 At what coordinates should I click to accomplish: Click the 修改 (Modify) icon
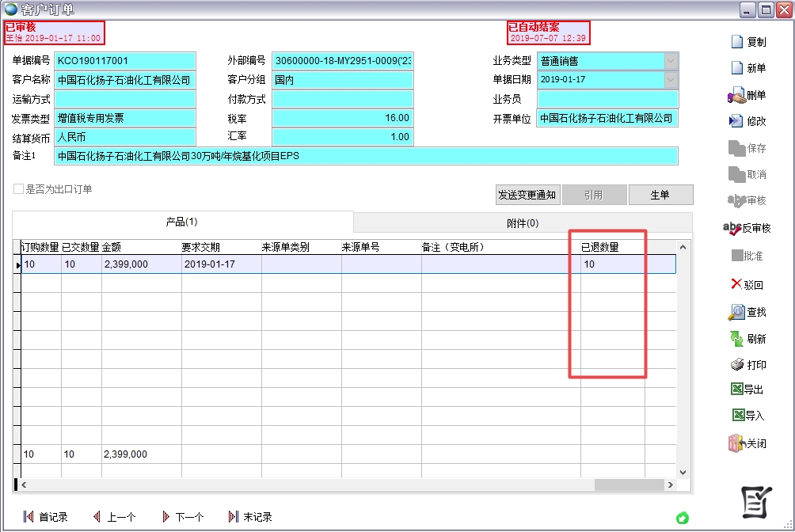736,121
